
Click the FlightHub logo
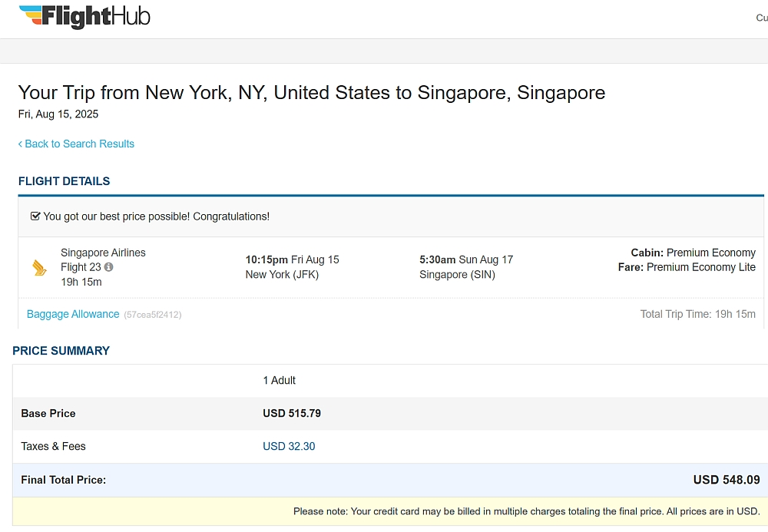pos(84,17)
